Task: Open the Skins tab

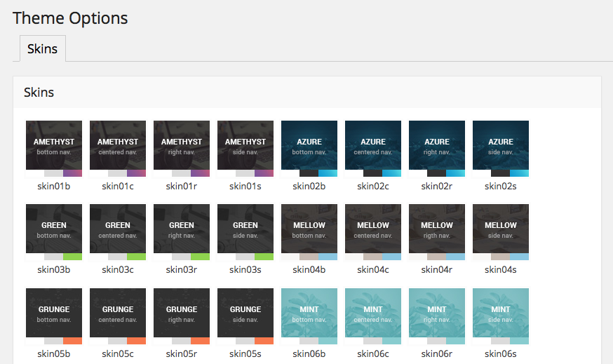Action: (42, 49)
